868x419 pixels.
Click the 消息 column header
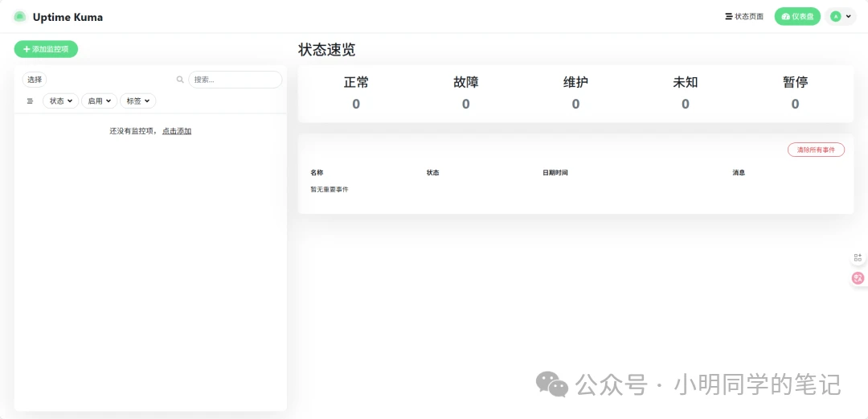point(739,172)
